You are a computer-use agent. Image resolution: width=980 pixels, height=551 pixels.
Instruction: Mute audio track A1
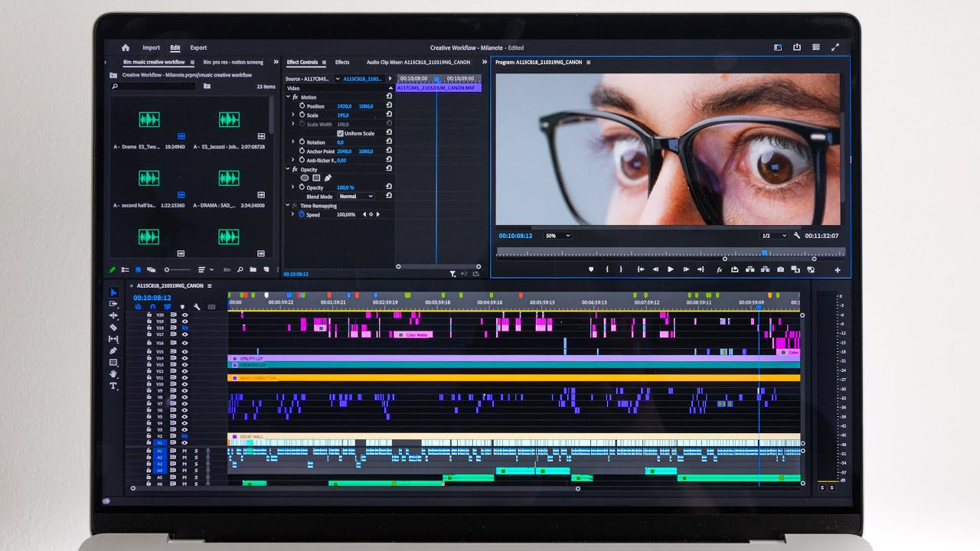click(x=184, y=451)
